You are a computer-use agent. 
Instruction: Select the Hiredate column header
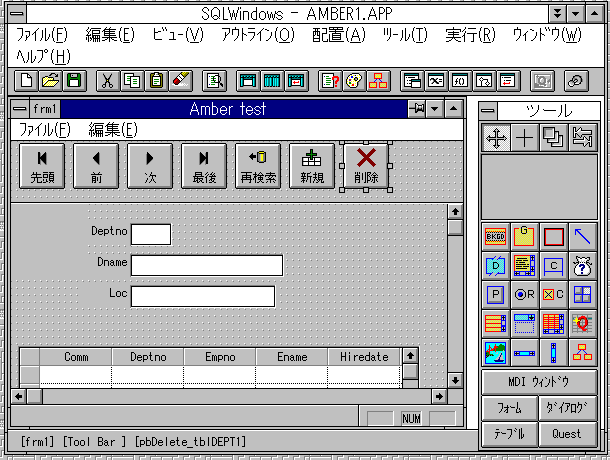coord(364,357)
